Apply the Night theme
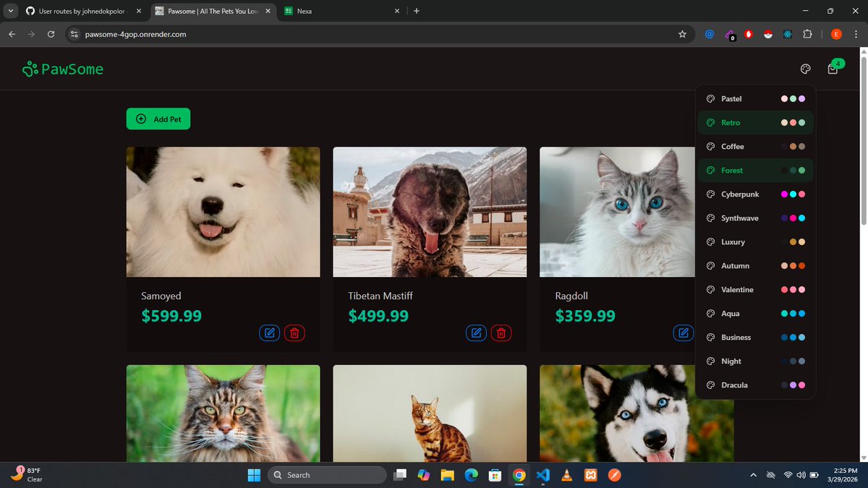 click(755, 361)
